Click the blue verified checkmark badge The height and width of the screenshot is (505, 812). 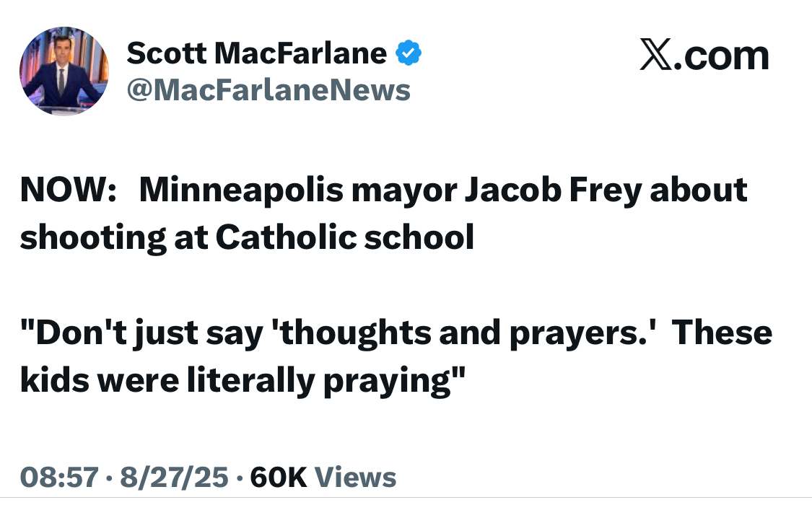(x=408, y=54)
